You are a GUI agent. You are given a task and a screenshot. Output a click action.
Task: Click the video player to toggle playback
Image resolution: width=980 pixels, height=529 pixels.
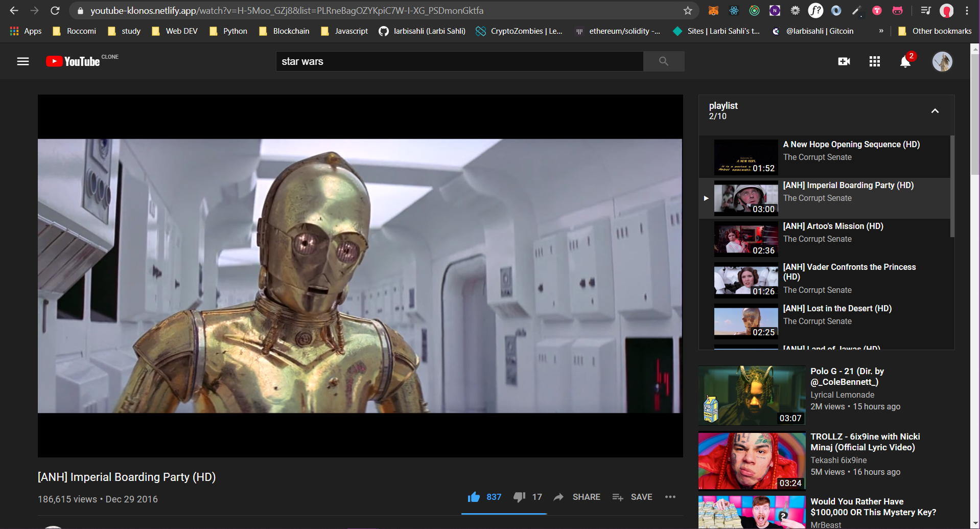(360, 276)
